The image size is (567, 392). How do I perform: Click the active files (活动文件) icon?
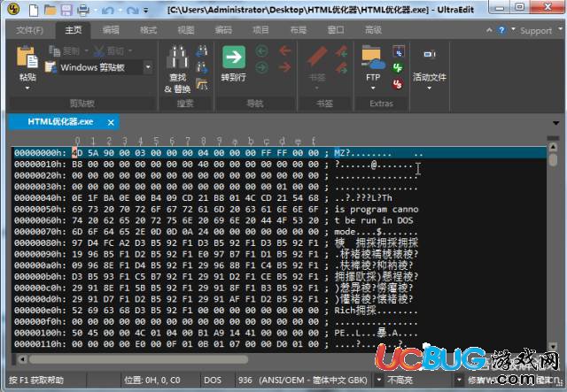coord(430,54)
